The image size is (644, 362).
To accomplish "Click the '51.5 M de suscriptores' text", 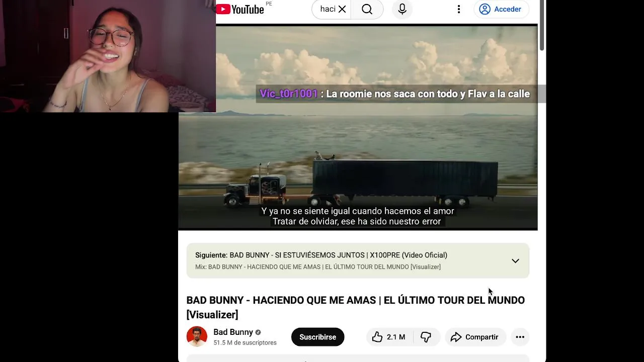I will [x=245, y=343].
